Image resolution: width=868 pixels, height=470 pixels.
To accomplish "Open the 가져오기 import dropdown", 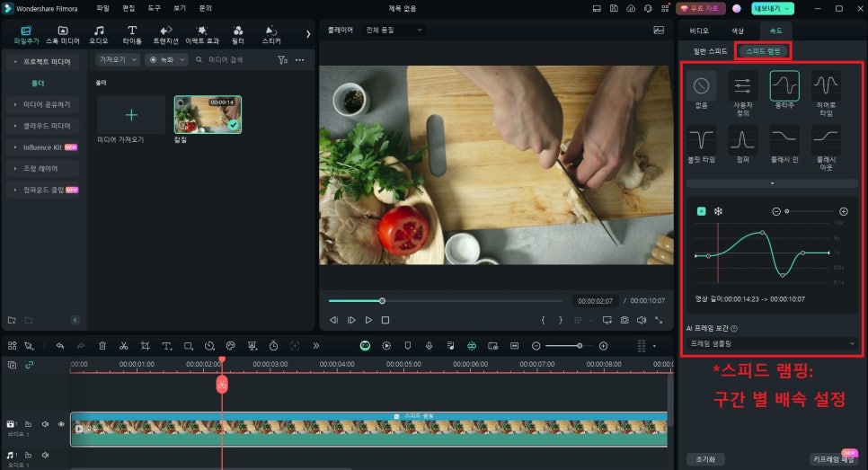I will [x=118, y=59].
